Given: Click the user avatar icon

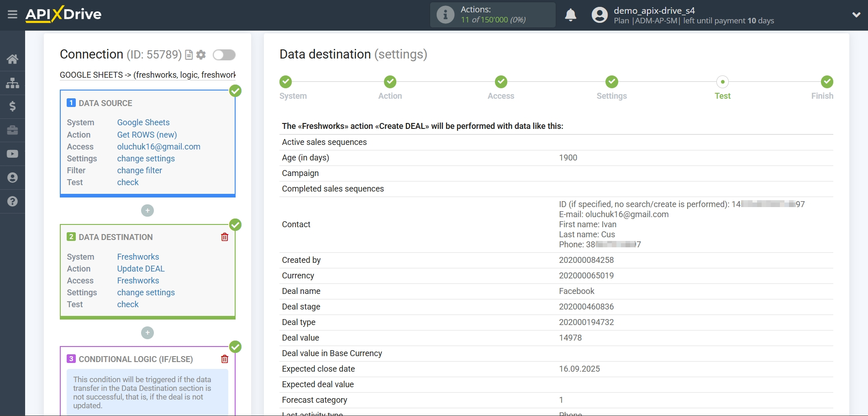Looking at the screenshot, I should point(600,15).
